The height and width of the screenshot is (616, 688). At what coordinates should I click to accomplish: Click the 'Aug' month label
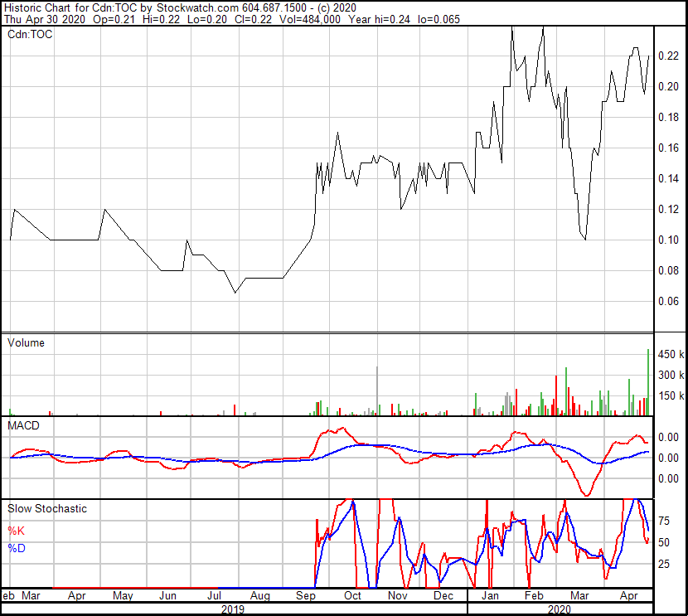click(x=259, y=596)
